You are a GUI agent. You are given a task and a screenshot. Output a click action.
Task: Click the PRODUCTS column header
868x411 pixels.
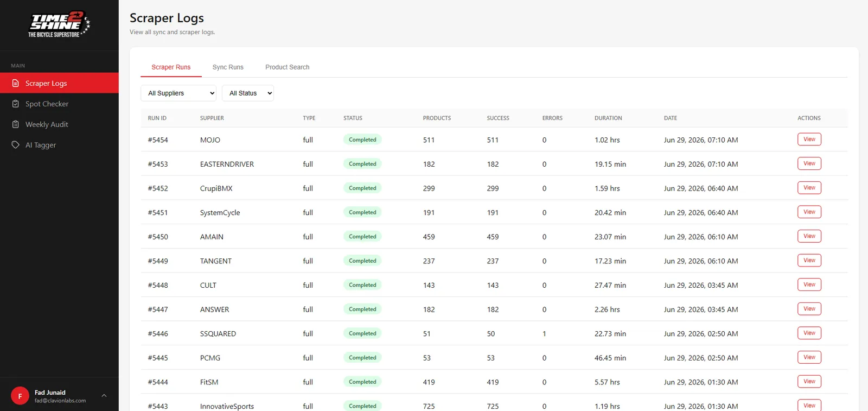[x=437, y=118]
